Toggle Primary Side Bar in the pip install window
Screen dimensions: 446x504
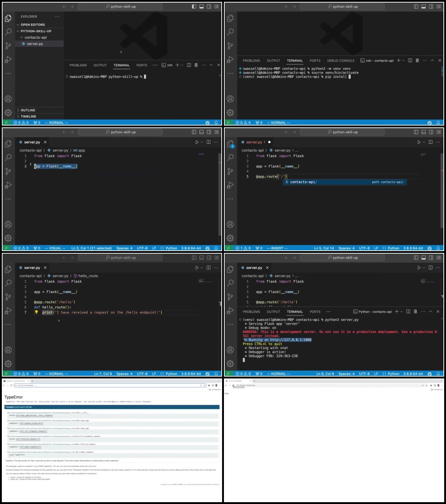pos(416,7)
